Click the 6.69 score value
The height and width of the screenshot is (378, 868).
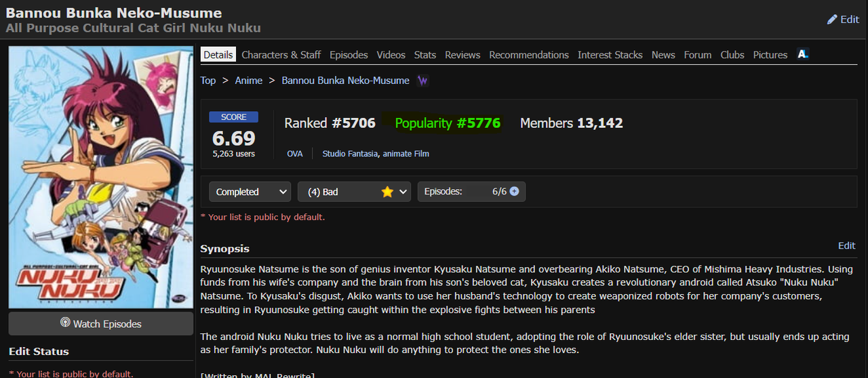point(234,138)
